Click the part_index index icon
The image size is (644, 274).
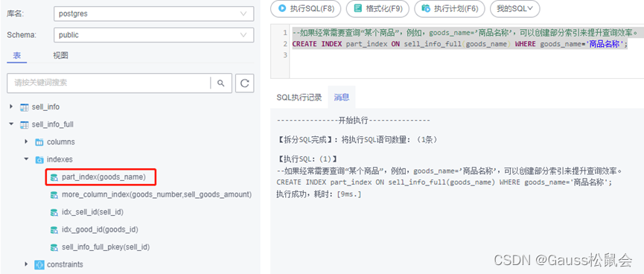[x=54, y=177]
